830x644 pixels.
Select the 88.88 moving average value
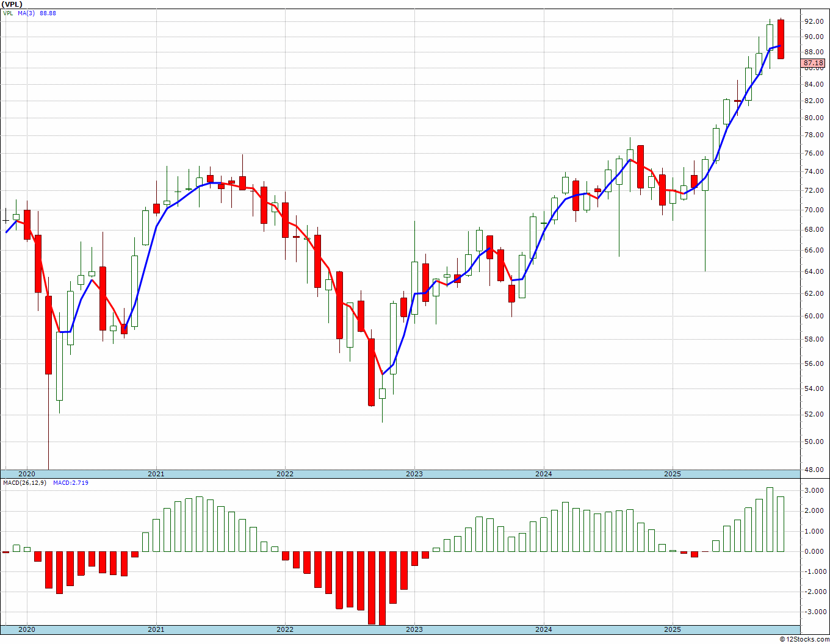[x=48, y=13]
